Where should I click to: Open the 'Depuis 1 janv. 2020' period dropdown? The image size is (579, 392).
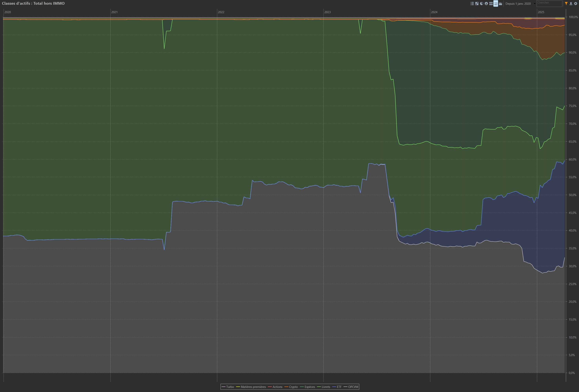click(518, 4)
